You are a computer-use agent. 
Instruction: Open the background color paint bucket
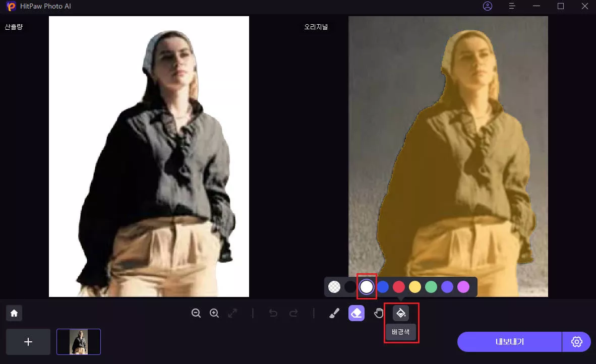coord(401,313)
